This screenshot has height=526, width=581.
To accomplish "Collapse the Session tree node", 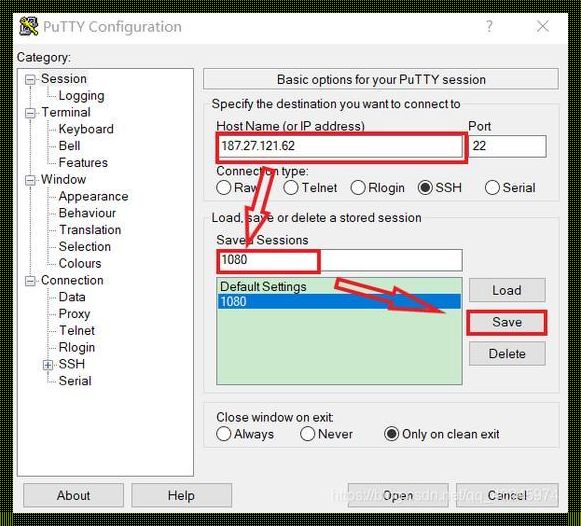I will (x=30, y=80).
